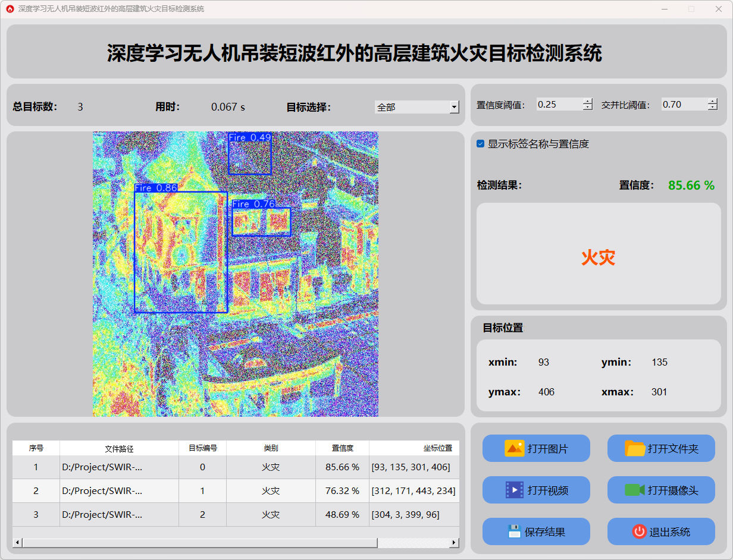Click the image icon on 打开图片 button
The width and height of the screenshot is (733, 560).
click(x=514, y=448)
